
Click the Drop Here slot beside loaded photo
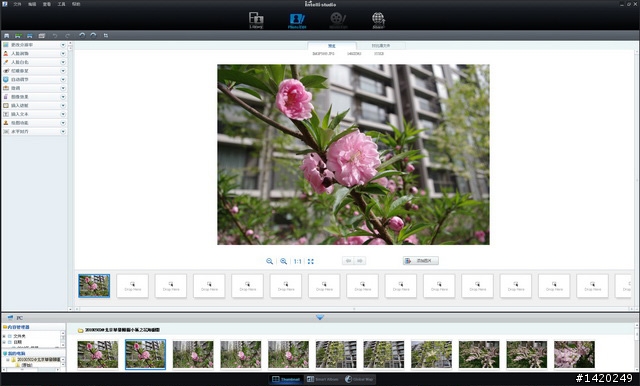132,286
